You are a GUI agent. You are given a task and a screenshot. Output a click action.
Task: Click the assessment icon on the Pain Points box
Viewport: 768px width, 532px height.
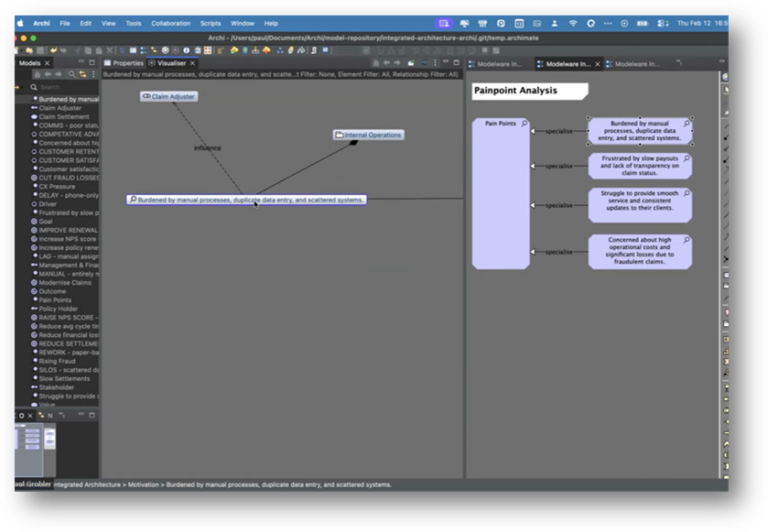click(x=525, y=124)
